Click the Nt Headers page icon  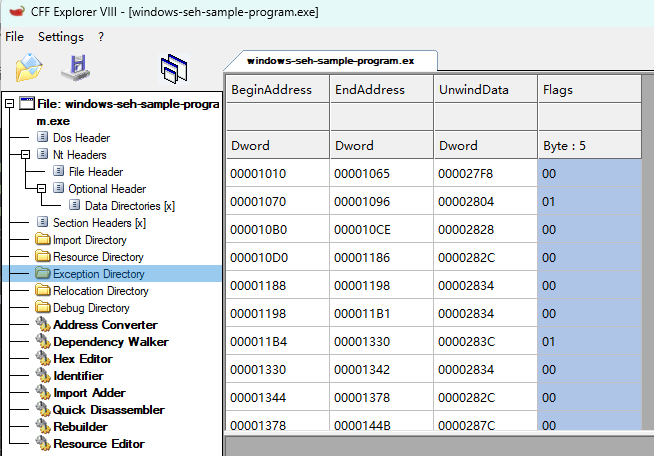point(42,154)
